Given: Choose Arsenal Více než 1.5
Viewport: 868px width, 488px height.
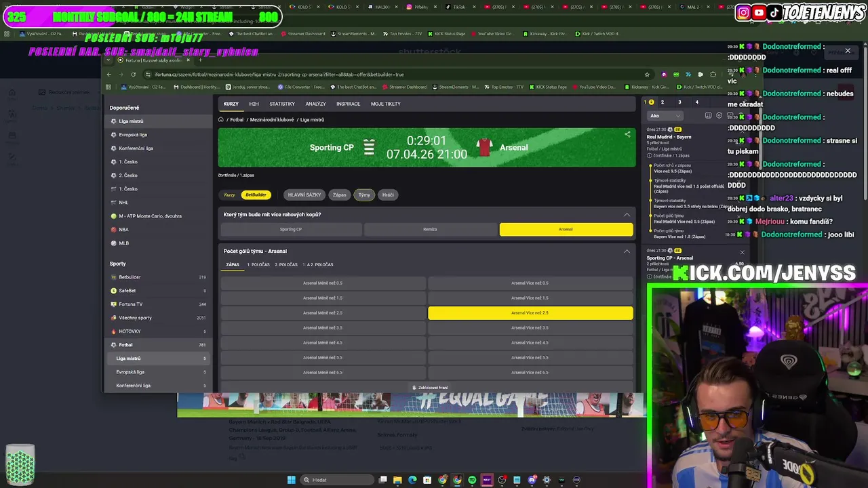Looking at the screenshot, I should click(530, 298).
